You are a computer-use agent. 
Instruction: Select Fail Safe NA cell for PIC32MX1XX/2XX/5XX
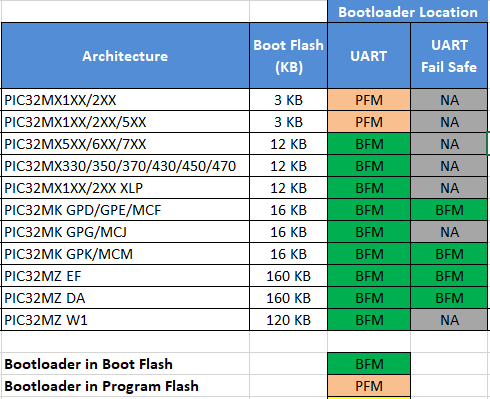click(x=449, y=122)
